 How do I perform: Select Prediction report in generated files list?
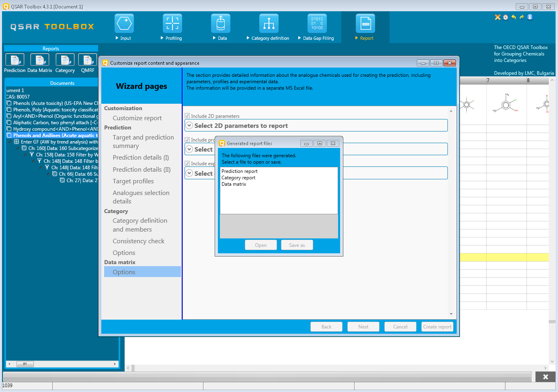point(240,171)
